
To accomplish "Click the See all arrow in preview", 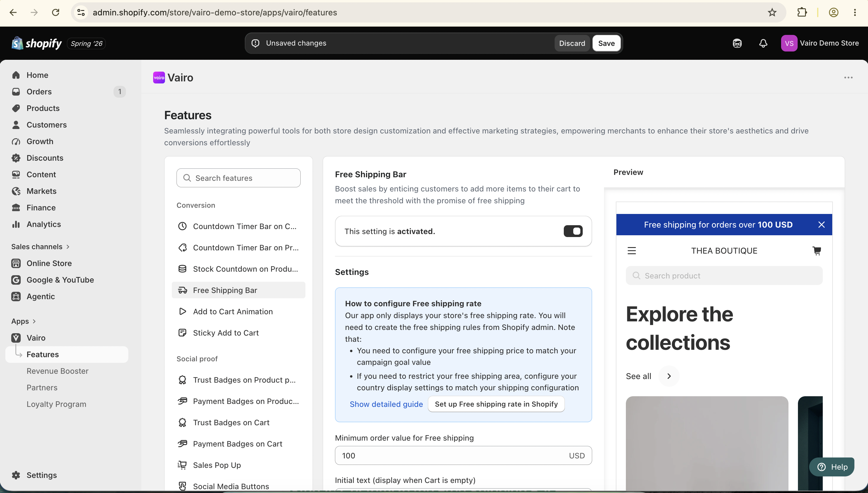I will click(669, 376).
